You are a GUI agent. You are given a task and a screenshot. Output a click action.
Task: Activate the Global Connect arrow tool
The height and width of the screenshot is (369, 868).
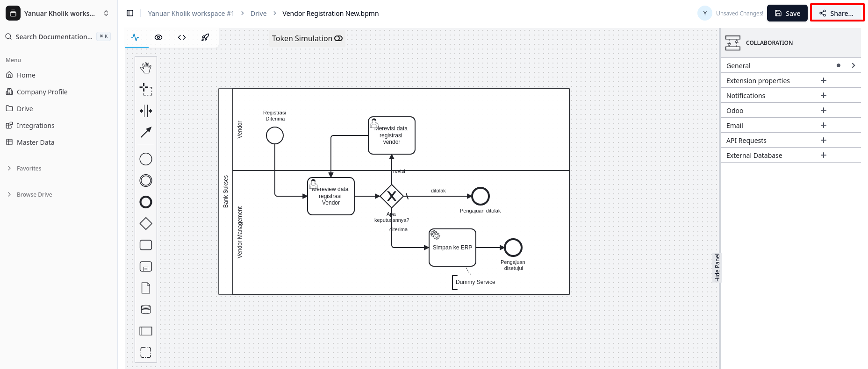[146, 132]
